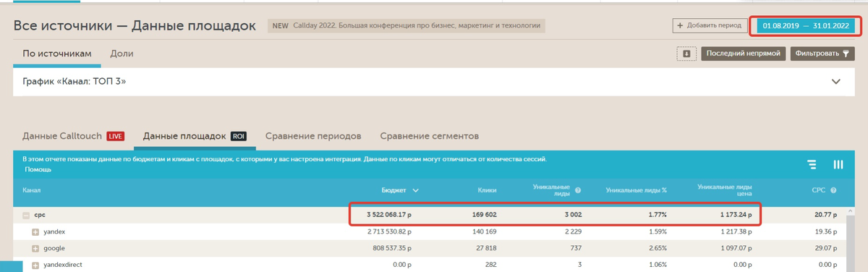This screenshot has width=868, height=272.
Task: Open the Данные Calltouch LIVE tab
Action: point(73,136)
